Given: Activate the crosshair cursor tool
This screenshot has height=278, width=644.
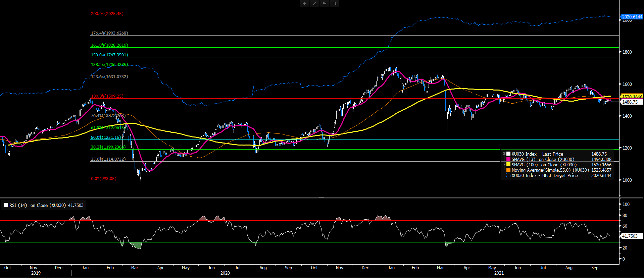Looking at the screenshot, I should click(x=304, y=4).
